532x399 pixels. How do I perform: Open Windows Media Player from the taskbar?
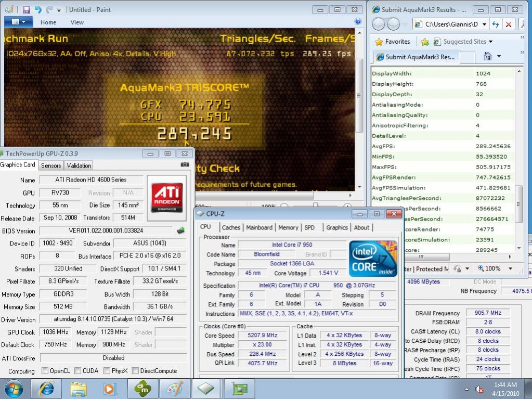pyautogui.click(x=110, y=389)
